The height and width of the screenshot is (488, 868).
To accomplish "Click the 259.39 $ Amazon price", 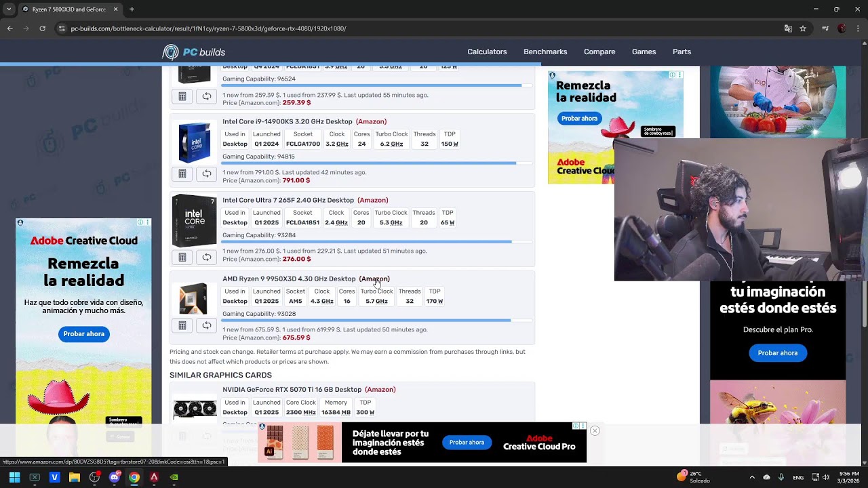I will click(296, 103).
